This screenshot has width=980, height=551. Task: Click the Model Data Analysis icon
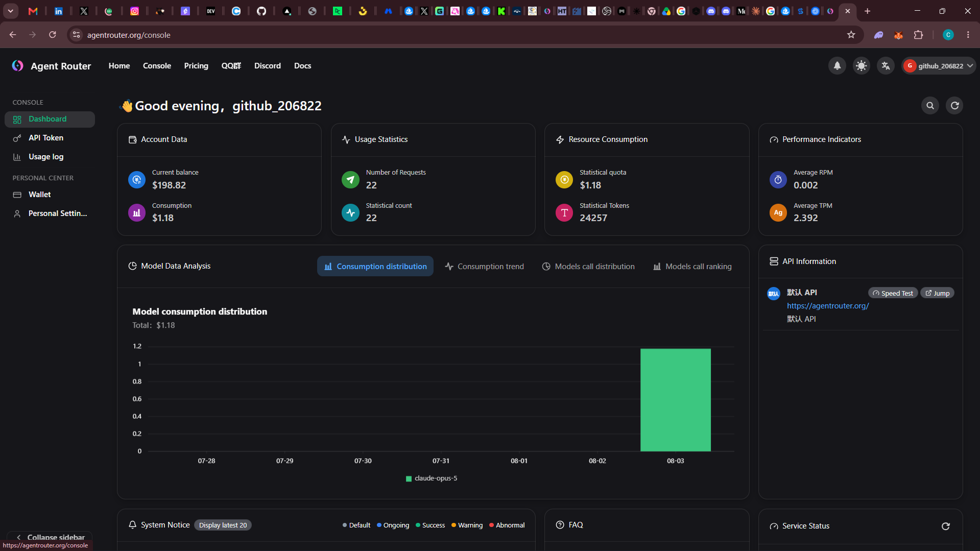click(132, 266)
